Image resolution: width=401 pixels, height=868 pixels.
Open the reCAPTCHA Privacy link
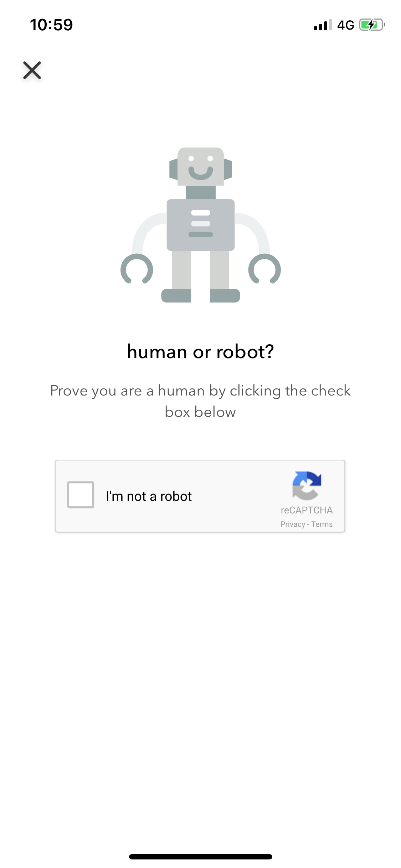pyautogui.click(x=293, y=524)
